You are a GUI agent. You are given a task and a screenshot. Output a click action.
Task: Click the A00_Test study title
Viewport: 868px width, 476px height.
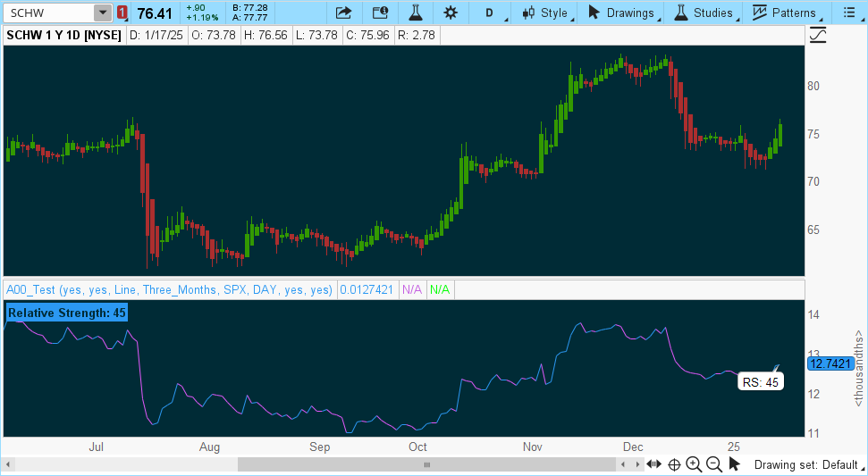[169, 289]
